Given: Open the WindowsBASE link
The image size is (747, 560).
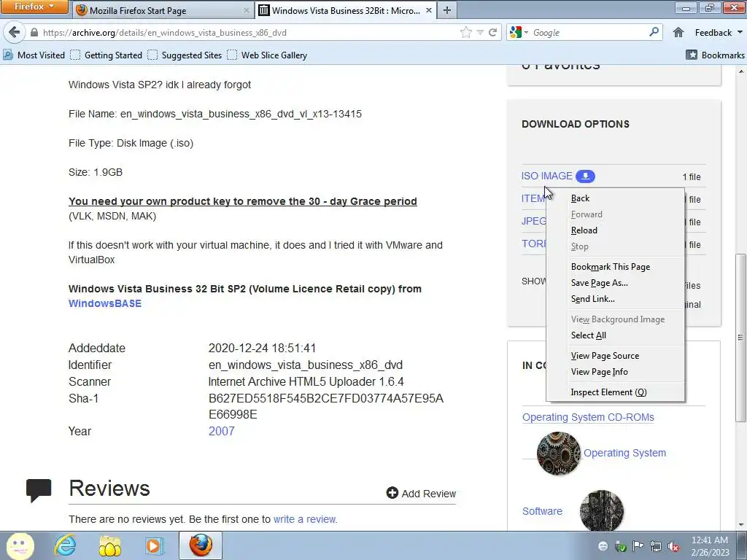Looking at the screenshot, I should [105, 303].
